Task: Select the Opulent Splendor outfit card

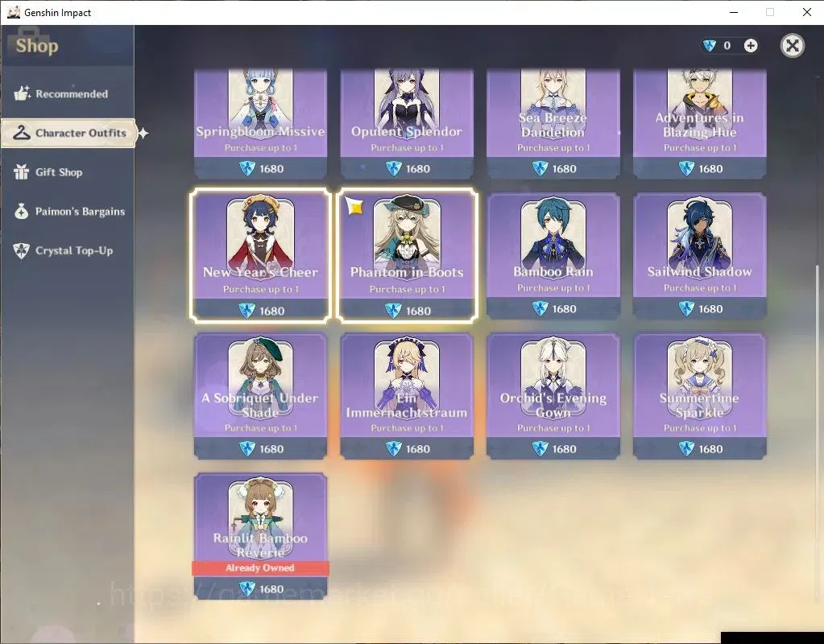Action: pyautogui.click(x=407, y=124)
